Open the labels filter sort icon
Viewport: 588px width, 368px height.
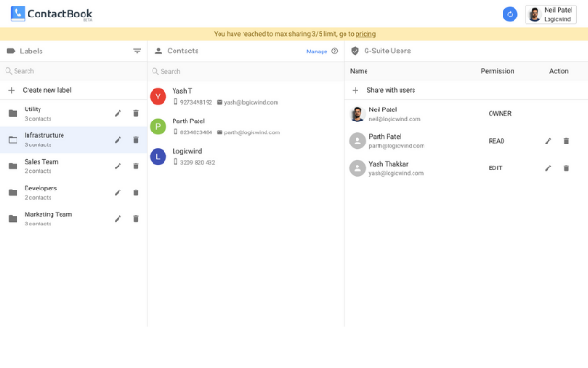click(x=137, y=52)
